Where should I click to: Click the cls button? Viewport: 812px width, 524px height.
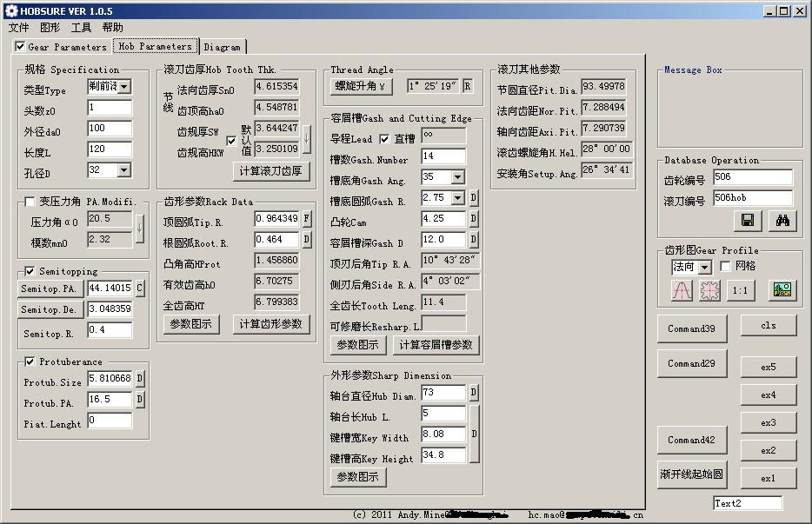tap(768, 325)
